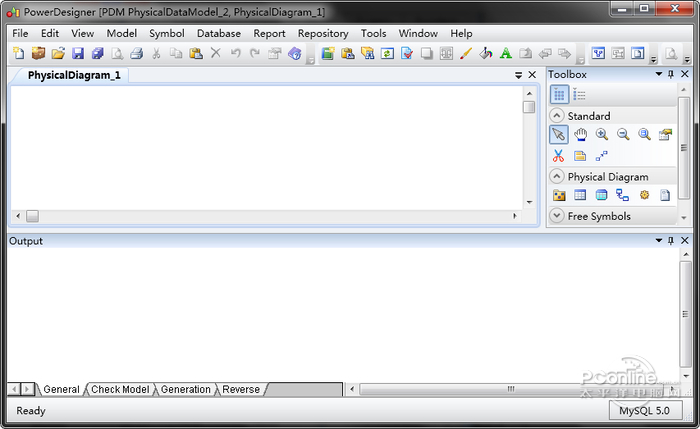700x429 pixels.
Task: Click the New Model toolbar icon
Action: (19, 54)
